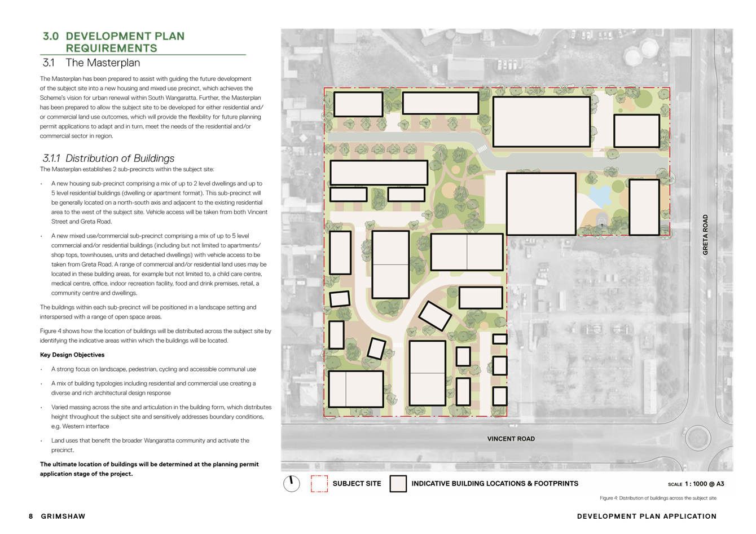
Task: Click the paragraph starting 'The Masterplan has been prepared'
Action: click(152, 107)
